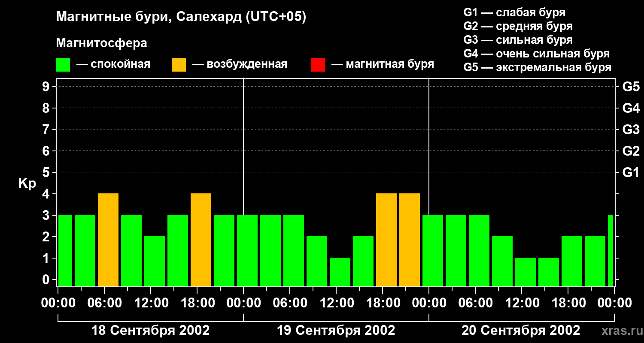
Task: Click the green Kp 1 bar at 15:00, 20 September
Action: pyautogui.click(x=549, y=272)
